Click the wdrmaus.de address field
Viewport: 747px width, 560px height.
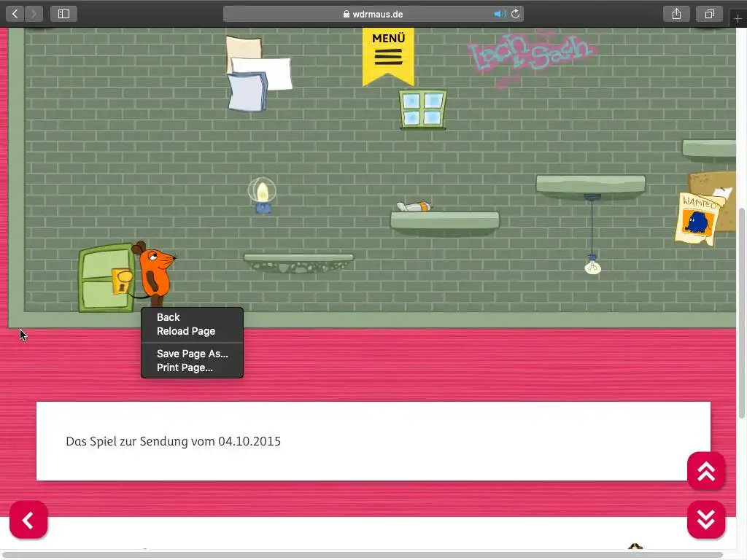pos(373,14)
